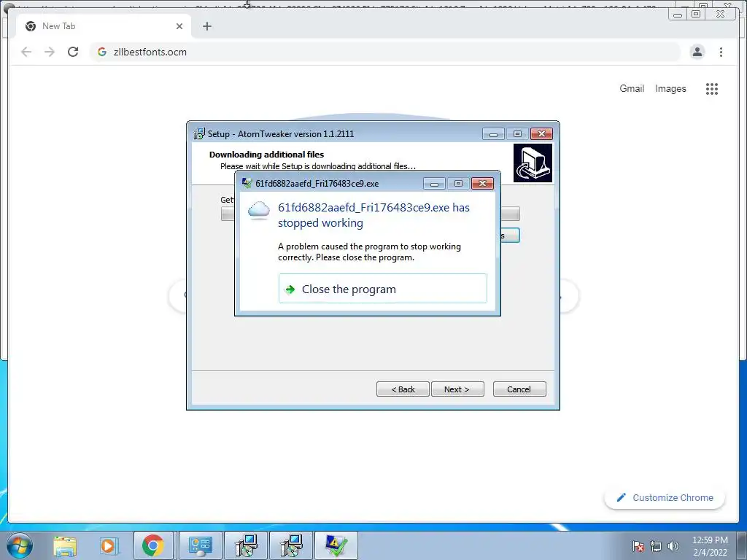This screenshot has width=747, height=560.
Task: Open Windows Explorer from taskbar
Action: click(65, 545)
